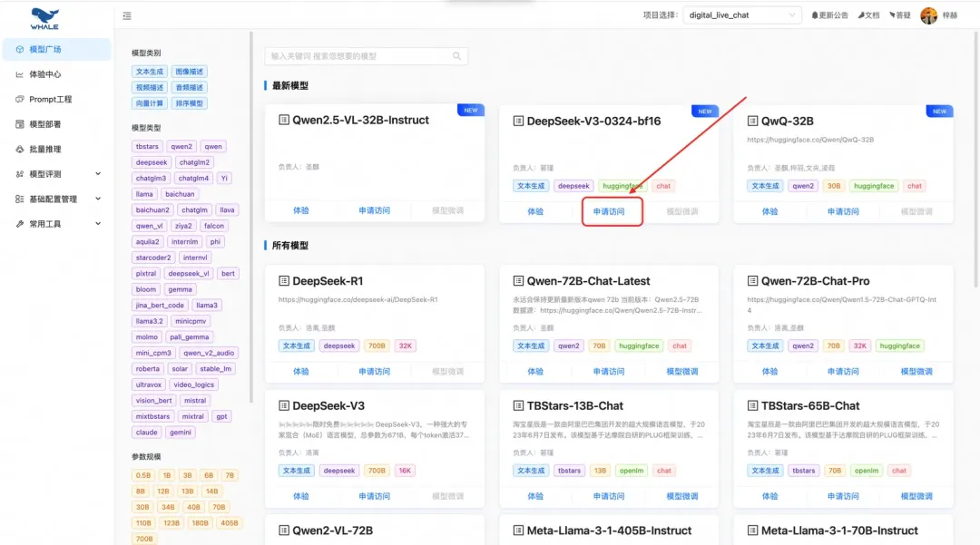This screenshot has width=980, height=545.
Task: Open the Qwen-72B-Chat-Pro model title
Action: (816, 281)
